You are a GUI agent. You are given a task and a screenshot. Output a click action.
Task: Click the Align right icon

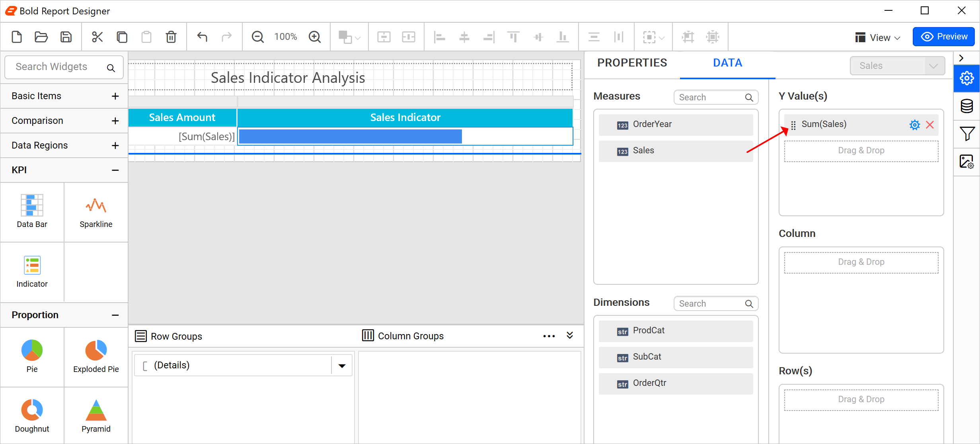pos(489,37)
